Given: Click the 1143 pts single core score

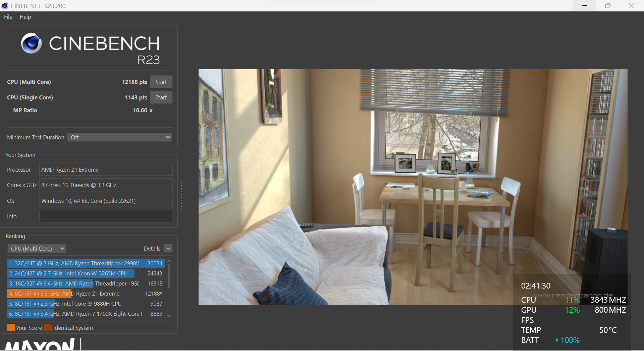Looking at the screenshot, I should click(x=136, y=97).
